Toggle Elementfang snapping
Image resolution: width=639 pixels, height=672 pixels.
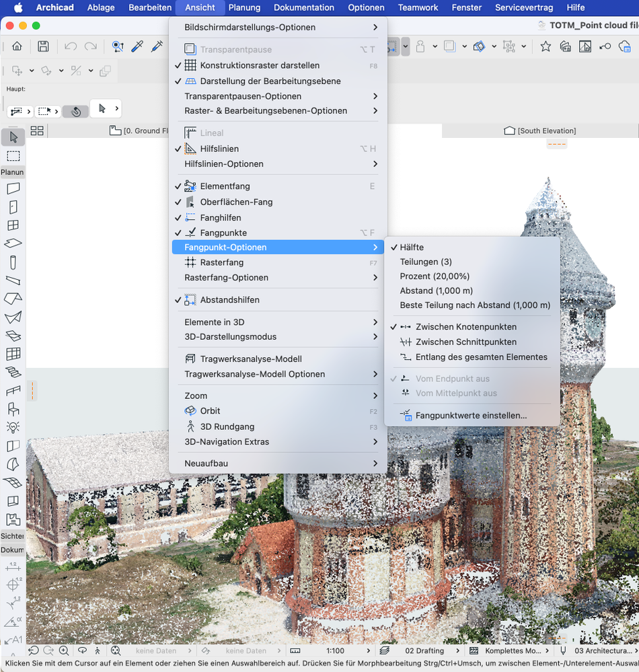coord(278,186)
